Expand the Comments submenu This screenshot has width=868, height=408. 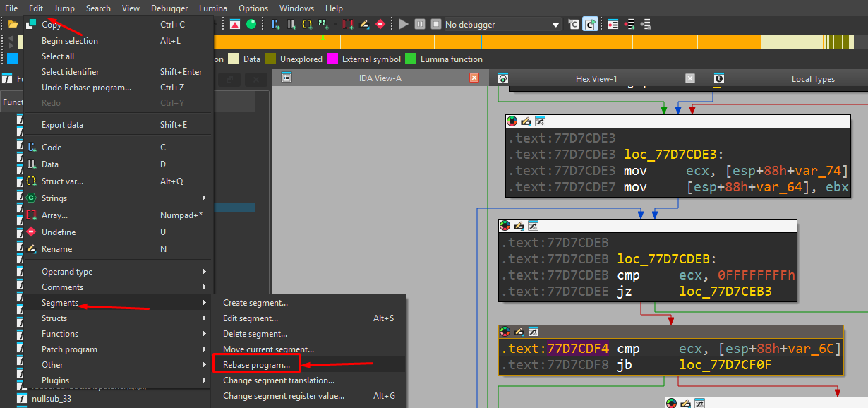119,287
